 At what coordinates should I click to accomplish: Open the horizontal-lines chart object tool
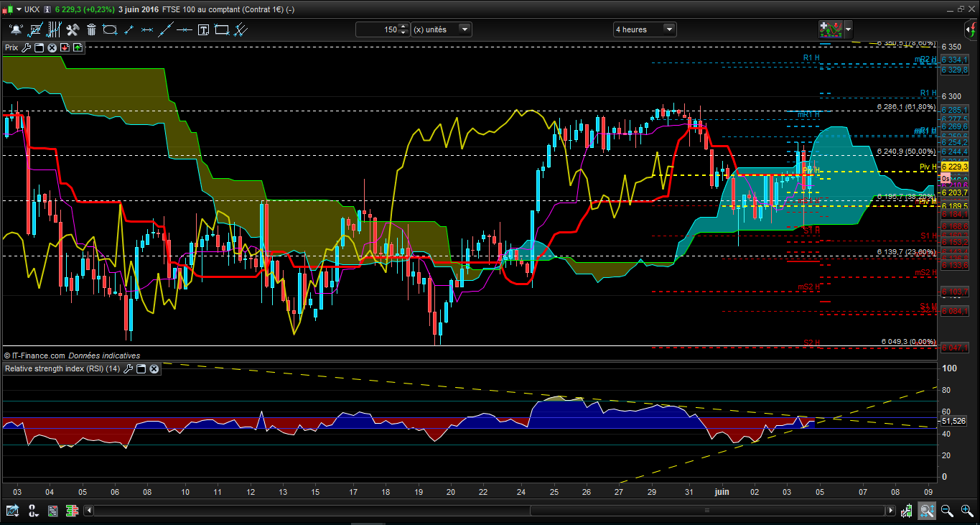pos(35,29)
